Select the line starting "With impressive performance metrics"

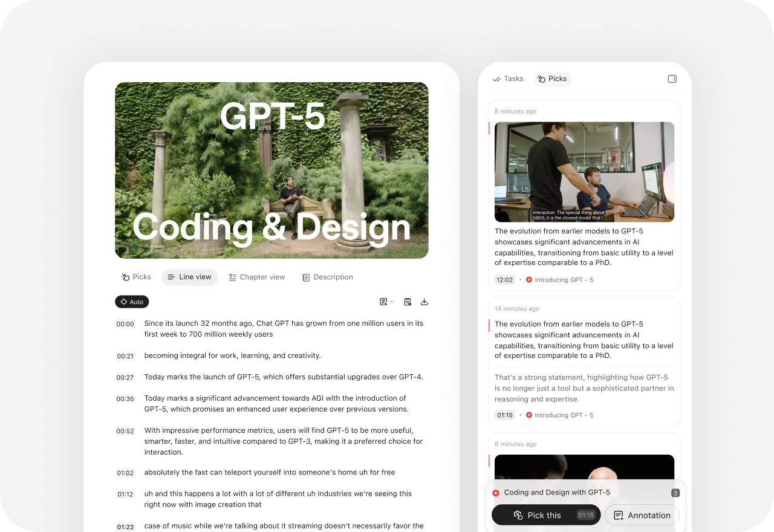pos(284,441)
